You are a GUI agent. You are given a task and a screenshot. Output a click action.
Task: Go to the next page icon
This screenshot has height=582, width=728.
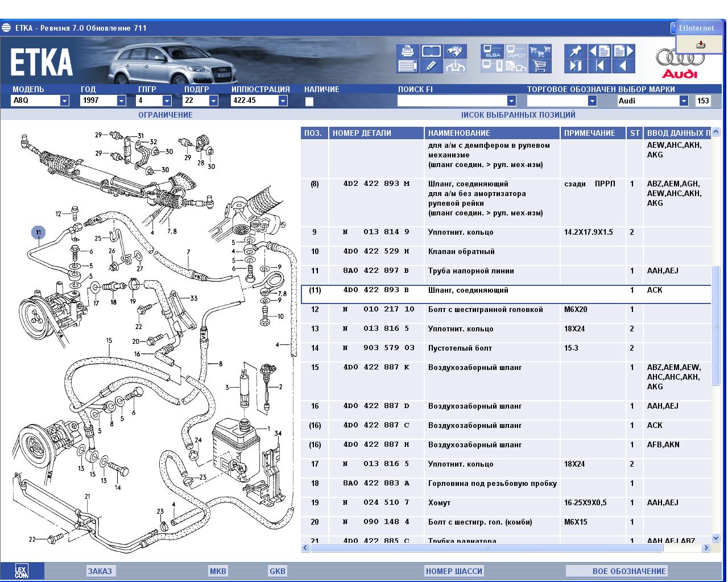pos(623,52)
